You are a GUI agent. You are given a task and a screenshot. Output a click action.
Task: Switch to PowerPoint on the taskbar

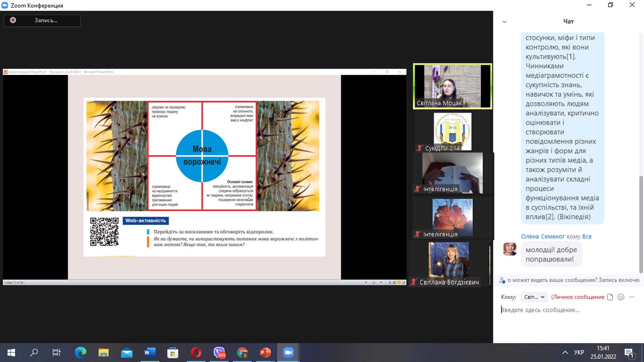(265, 353)
